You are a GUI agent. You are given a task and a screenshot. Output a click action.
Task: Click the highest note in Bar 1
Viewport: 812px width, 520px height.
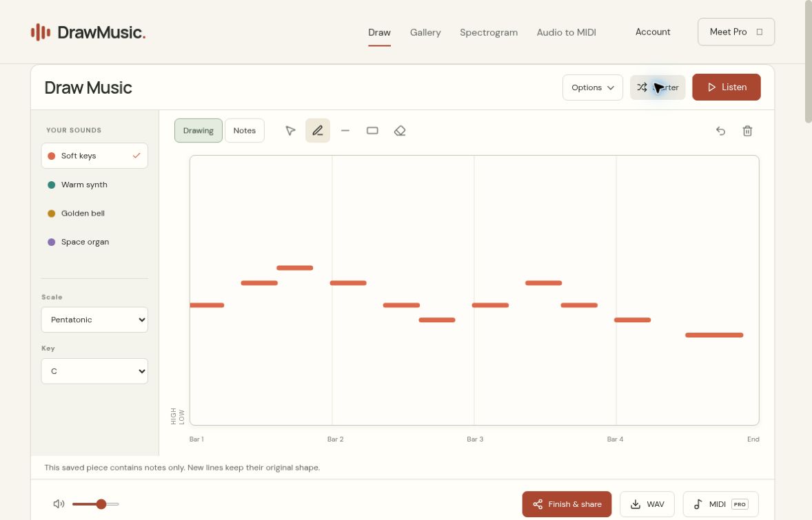(x=294, y=267)
